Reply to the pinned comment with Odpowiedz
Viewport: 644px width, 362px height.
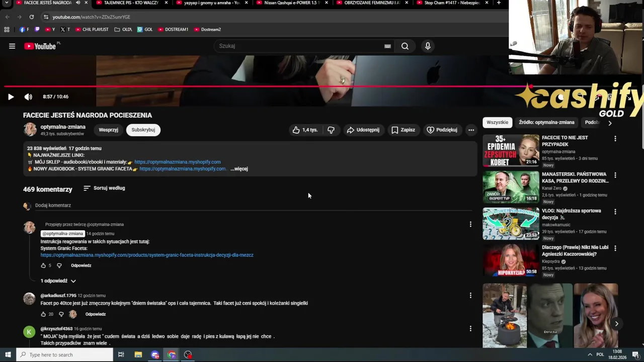(81, 265)
